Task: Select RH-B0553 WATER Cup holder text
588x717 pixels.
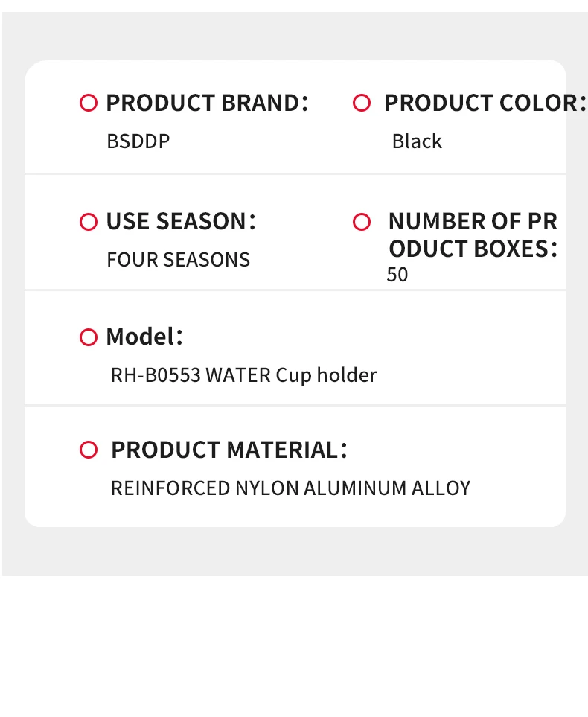Action: tap(243, 375)
